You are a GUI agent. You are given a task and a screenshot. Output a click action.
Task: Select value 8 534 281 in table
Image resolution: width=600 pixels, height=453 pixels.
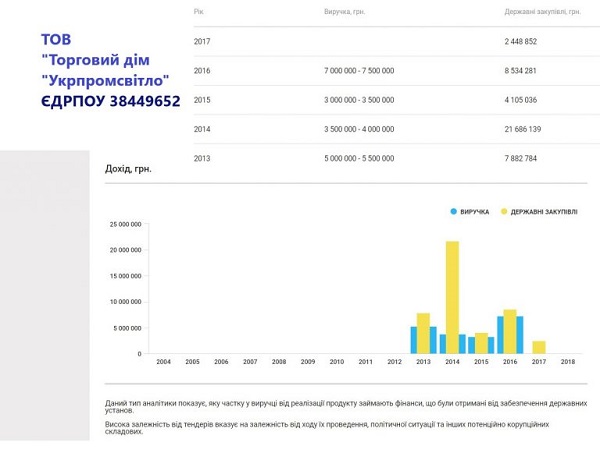click(520, 70)
